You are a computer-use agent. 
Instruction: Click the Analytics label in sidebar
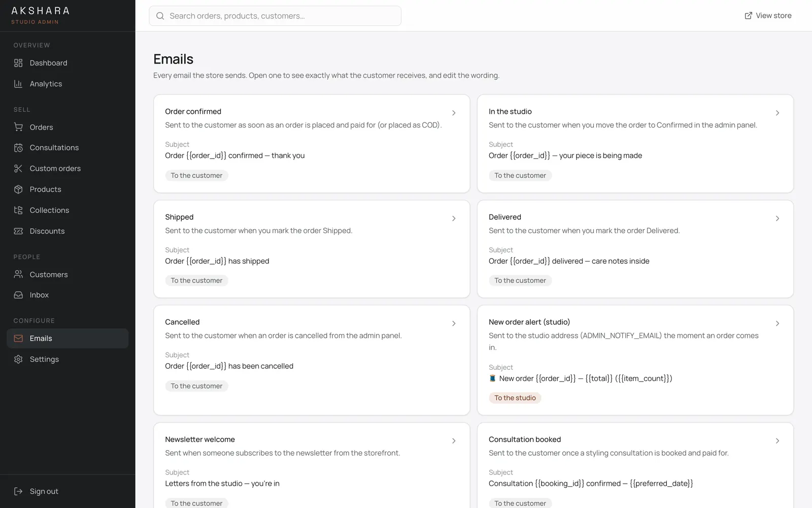coord(46,84)
